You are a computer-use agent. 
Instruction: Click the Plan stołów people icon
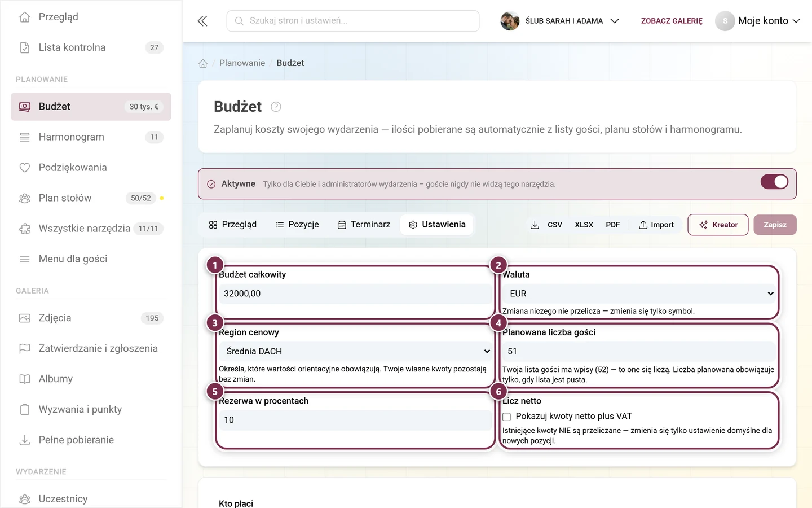(25, 198)
